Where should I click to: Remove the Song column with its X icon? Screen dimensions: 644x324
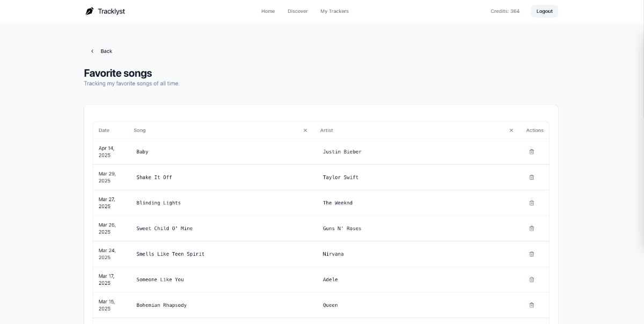click(x=305, y=130)
